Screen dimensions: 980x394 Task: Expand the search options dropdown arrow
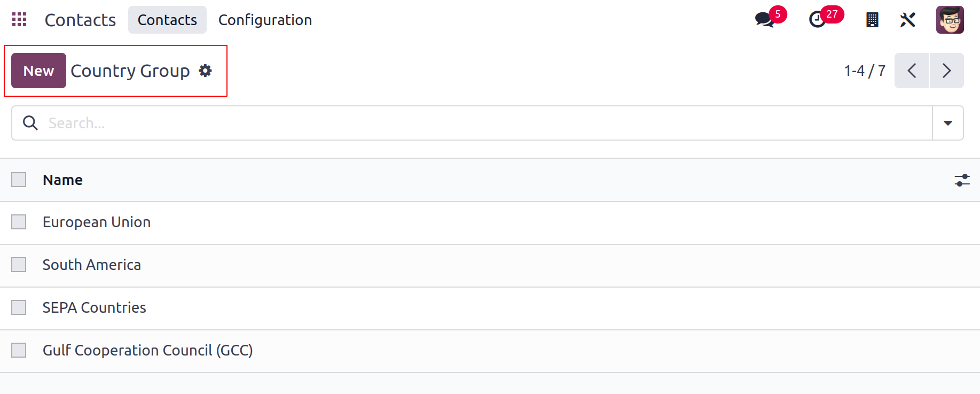948,123
